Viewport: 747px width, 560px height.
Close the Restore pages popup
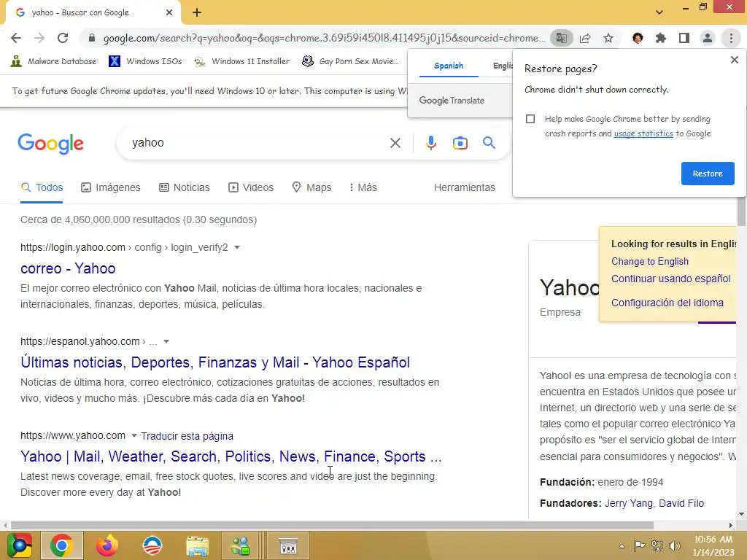click(734, 60)
